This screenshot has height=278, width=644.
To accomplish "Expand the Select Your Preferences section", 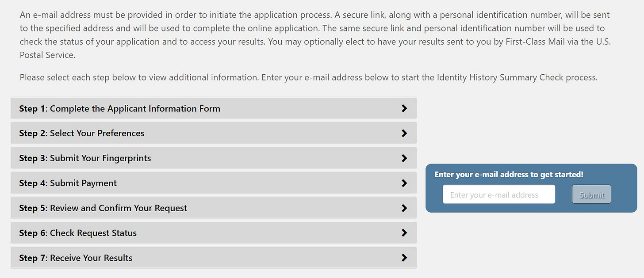I will pyautogui.click(x=214, y=133).
